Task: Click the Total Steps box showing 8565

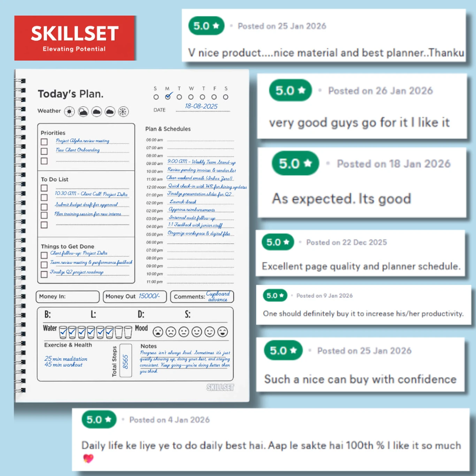Action: (x=125, y=361)
